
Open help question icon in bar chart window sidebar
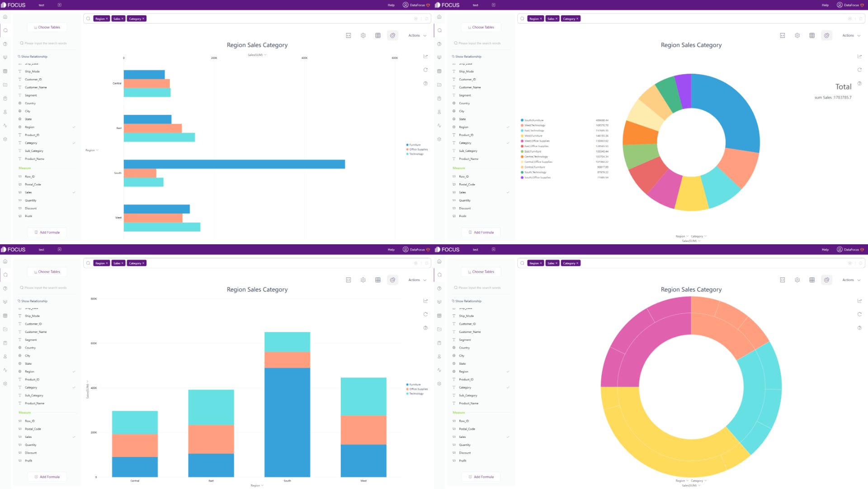(x=5, y=44)
